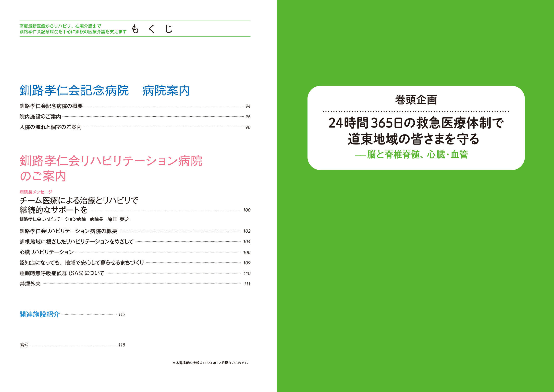Click the blue heading 釧路孝仁会記念病院 病院案内
554x392 pixels.
point(105,90)
